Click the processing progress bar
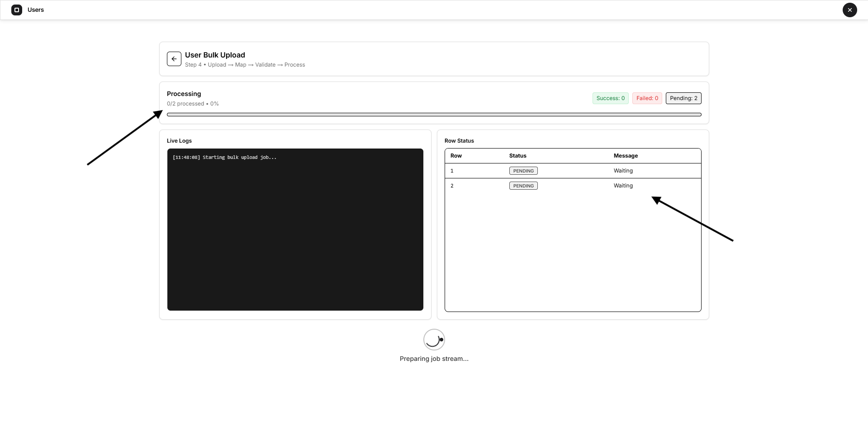This screenshot has height=427, width=868. coord(434,115)
